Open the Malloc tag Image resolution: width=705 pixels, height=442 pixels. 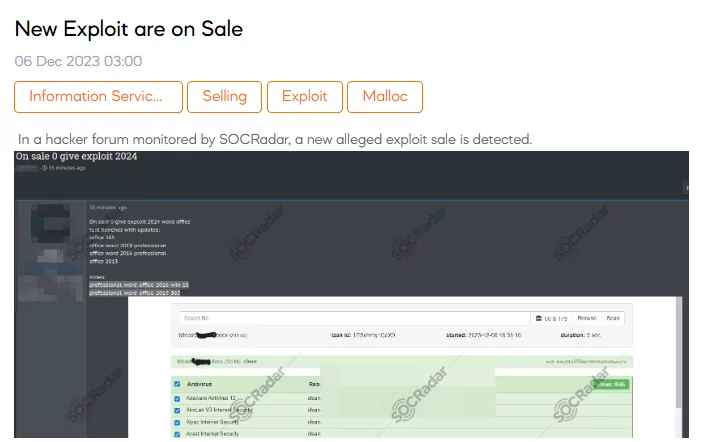(385, 97)
